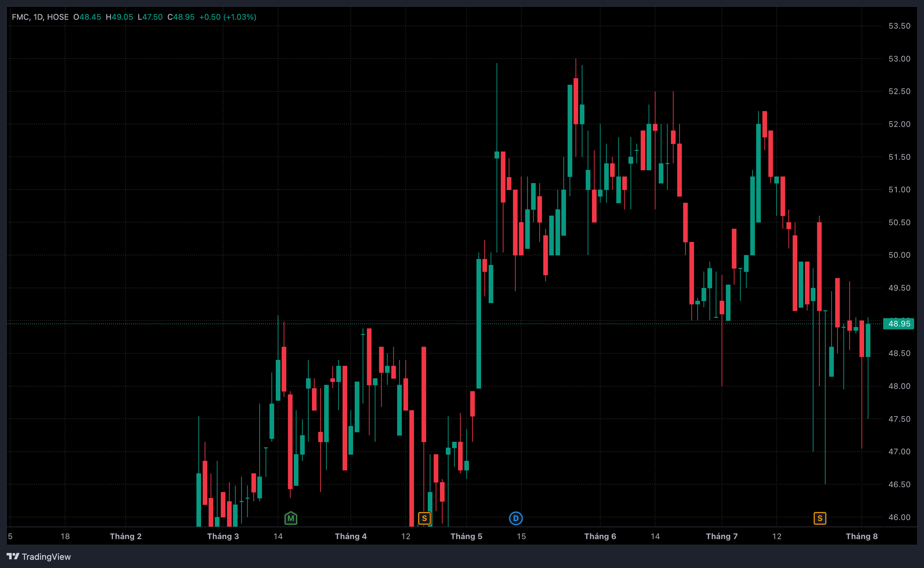Click the 47.00 price axis label
This screenshot has width=924, height=568.
click(x=899, y=452)
